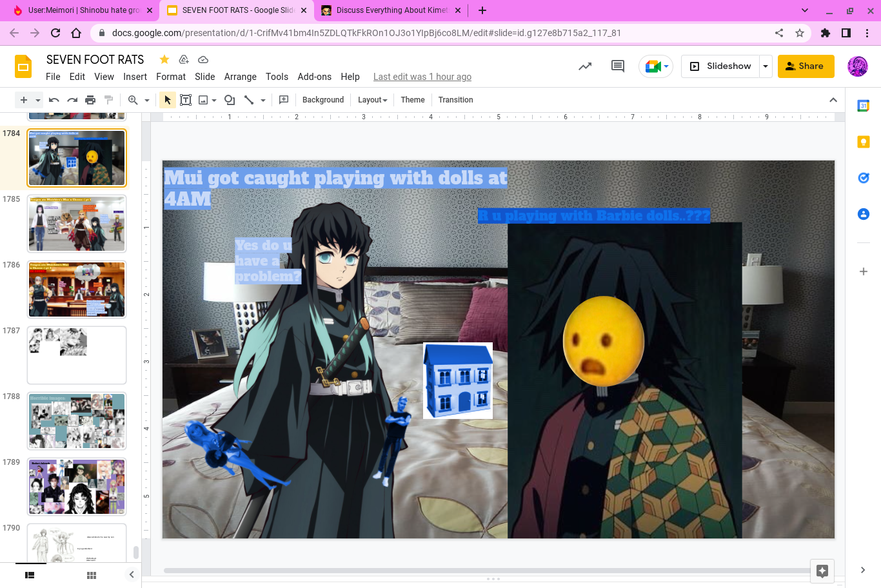The width and height of the screenshot is (881, 588).
Task: Open Google Calendar side panel
Action: 864,106
